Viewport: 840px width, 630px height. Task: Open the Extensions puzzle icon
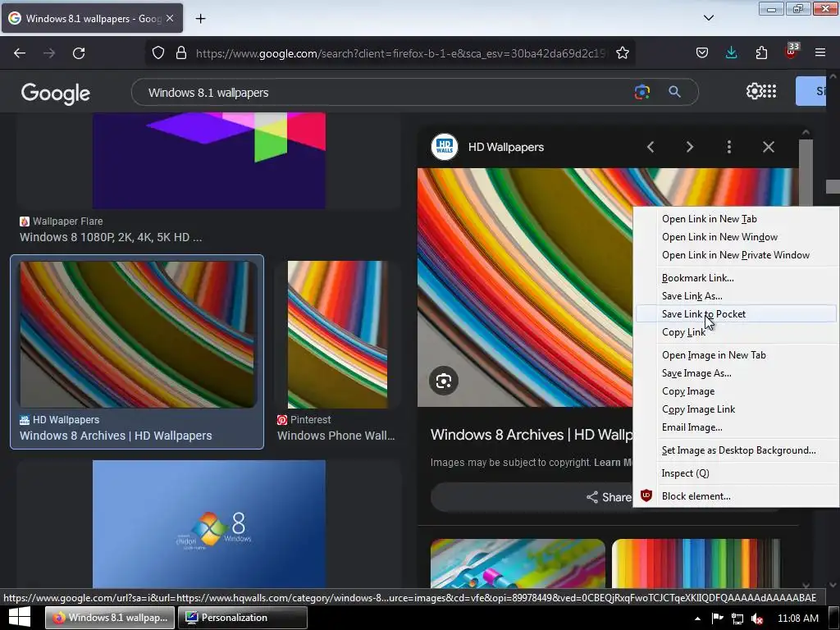click(761, 53)
